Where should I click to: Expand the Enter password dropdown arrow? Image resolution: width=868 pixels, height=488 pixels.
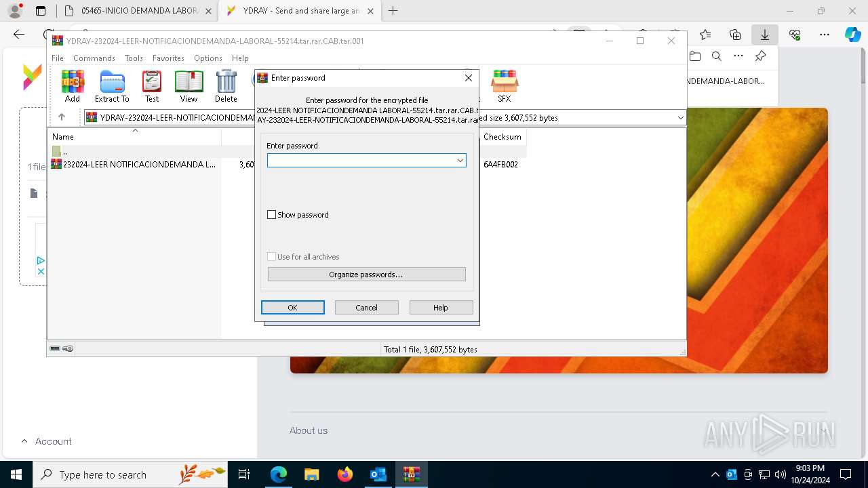pos(460,161)
